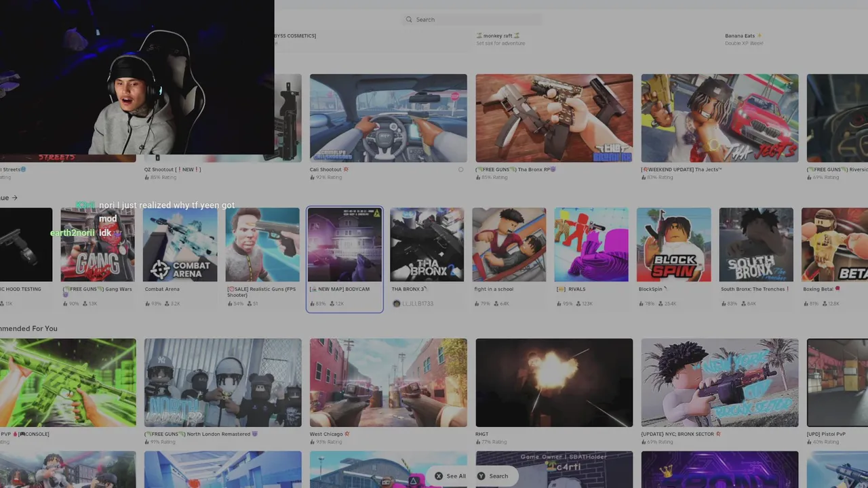
Task: Open the UPD Pistol PvP thumbnail
Action: [837, 383]
